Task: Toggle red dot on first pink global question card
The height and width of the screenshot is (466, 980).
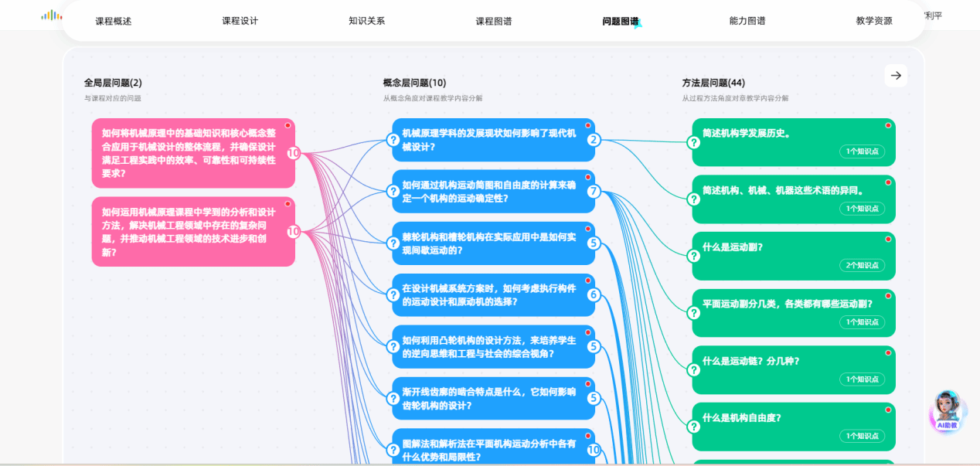Action: 288,125
